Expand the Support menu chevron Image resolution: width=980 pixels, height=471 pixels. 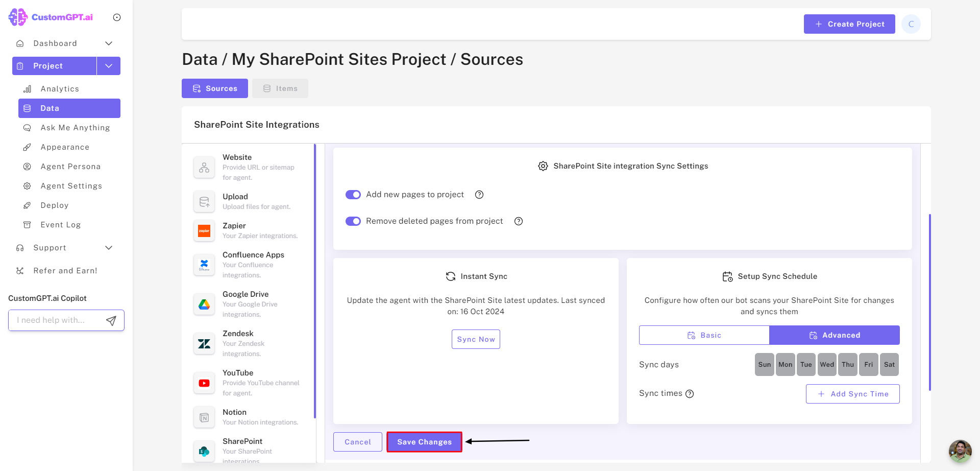[x=109, y=248]
